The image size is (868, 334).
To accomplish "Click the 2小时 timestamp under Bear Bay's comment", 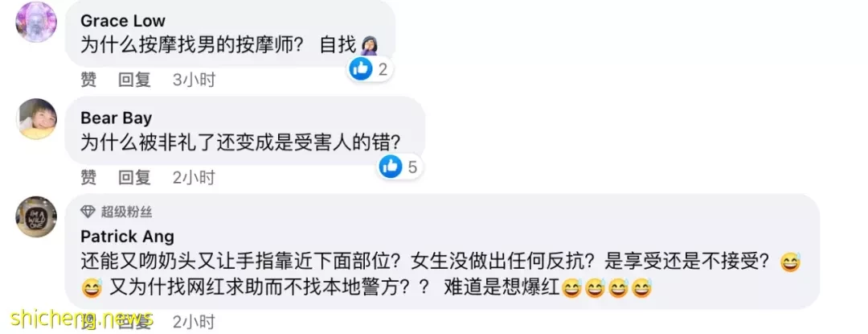I will (194, 178).
